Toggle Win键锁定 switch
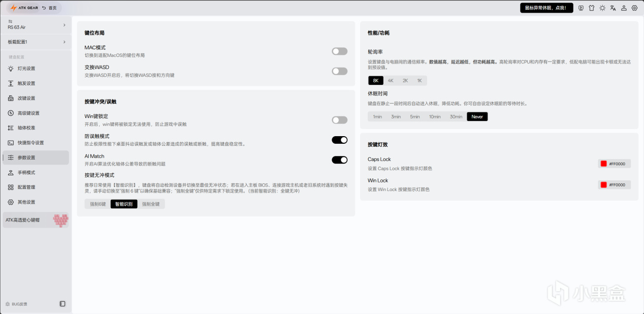The height and width of the screenshot is (314, 644). tap(339, 120)
